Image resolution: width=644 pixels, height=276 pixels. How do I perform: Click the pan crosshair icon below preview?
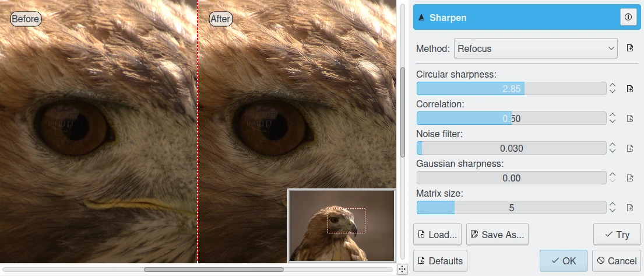click(x=402, y=269)
